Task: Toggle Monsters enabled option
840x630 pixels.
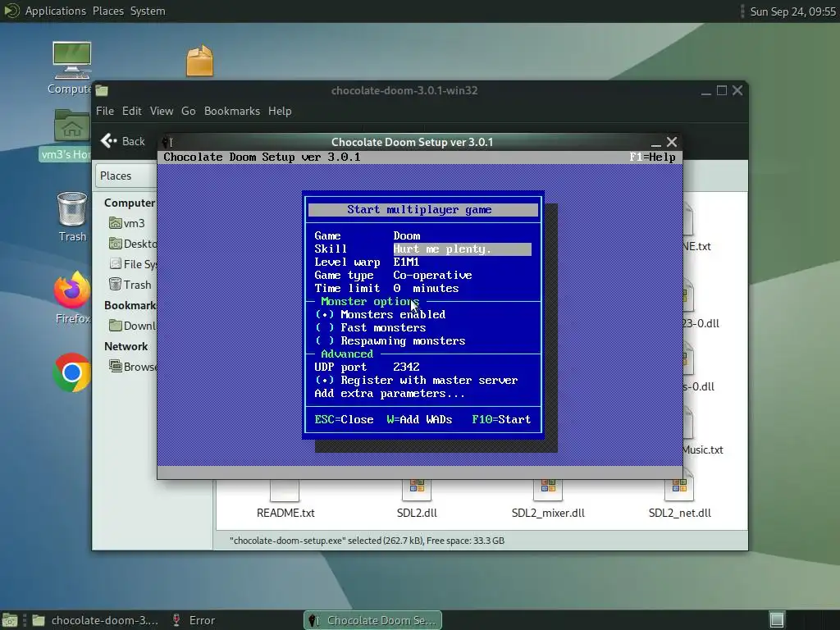Action: click(x=381, y=314)
